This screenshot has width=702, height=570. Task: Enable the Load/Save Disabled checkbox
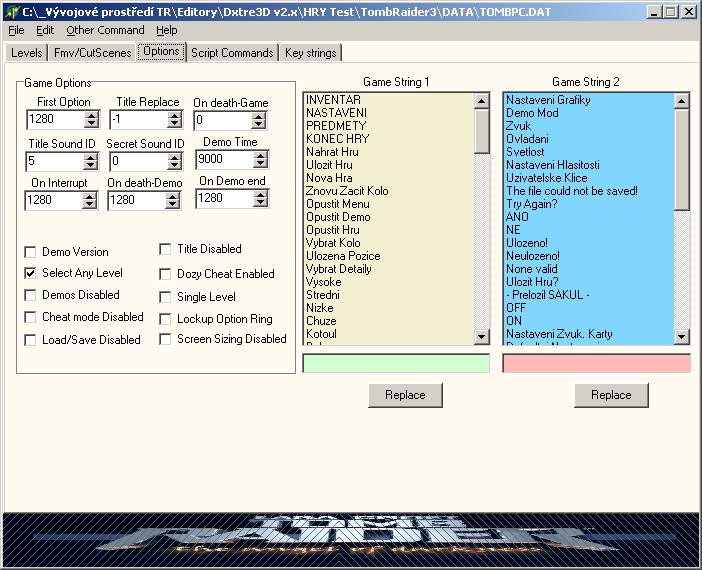[31, 340]
